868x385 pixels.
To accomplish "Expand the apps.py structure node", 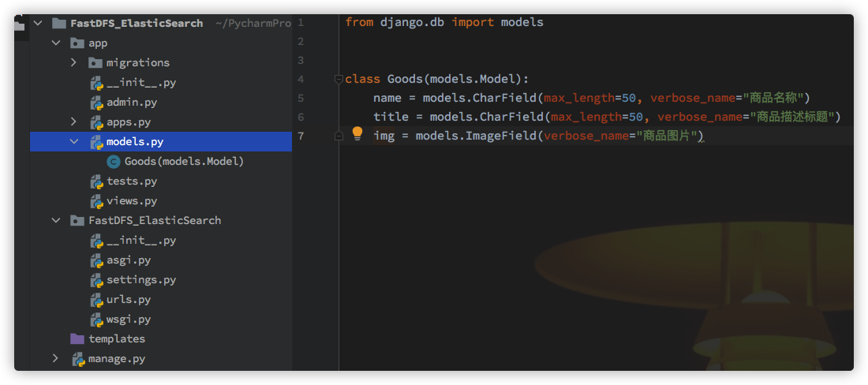I will point(73,122).
